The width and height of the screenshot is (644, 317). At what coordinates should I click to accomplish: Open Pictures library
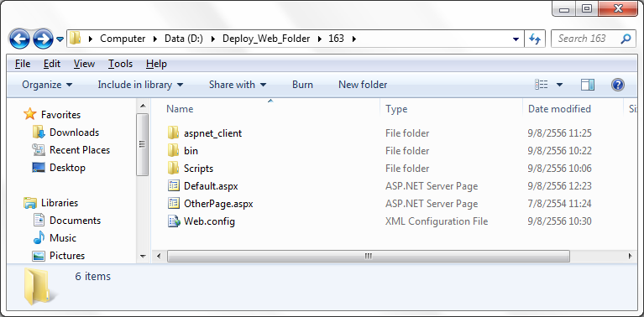point(67,256)
